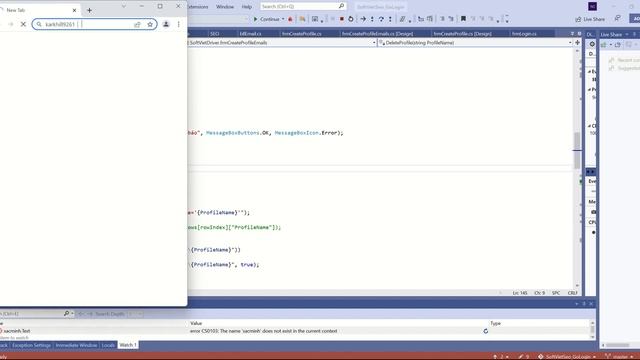Viewport: 640px width, 360px height.
Task: Click the refresh icon in the watch value row
Action: pyautogui.click(x=486, y=331)
